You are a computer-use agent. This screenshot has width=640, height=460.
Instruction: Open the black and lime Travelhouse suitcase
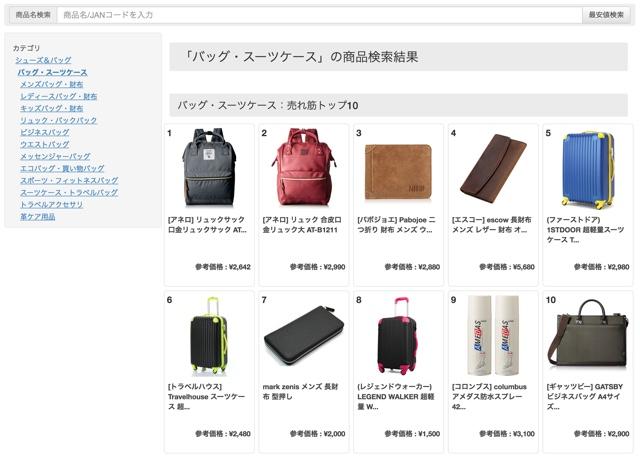209,336
